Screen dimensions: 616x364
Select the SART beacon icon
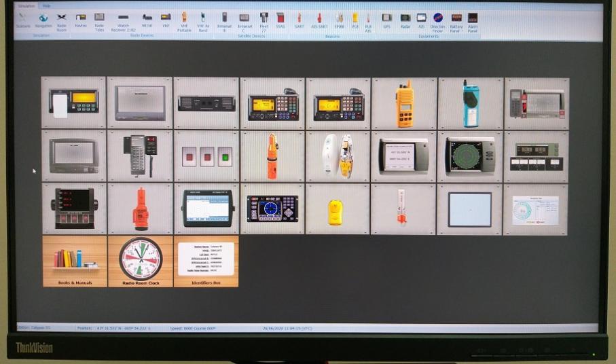(x=299, y=20)
